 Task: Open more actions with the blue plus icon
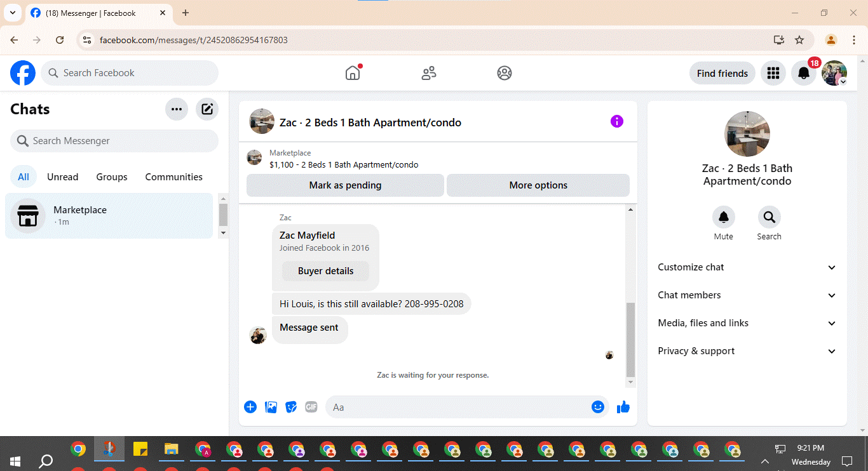pyautogui.click(x=250, y=407)
